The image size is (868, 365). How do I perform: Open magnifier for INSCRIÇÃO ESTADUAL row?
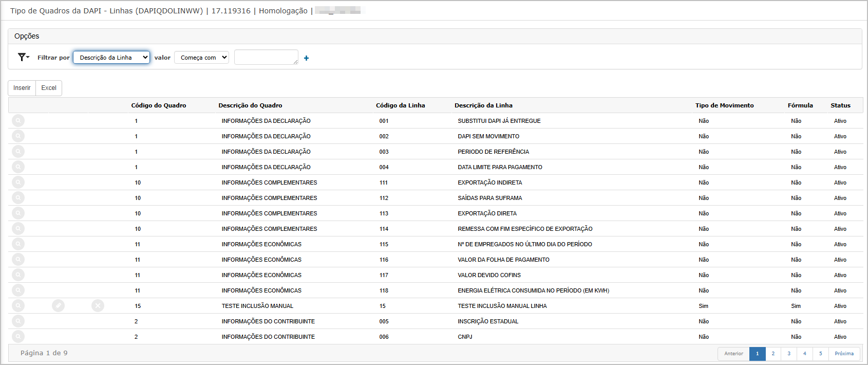tap(18, 321)
